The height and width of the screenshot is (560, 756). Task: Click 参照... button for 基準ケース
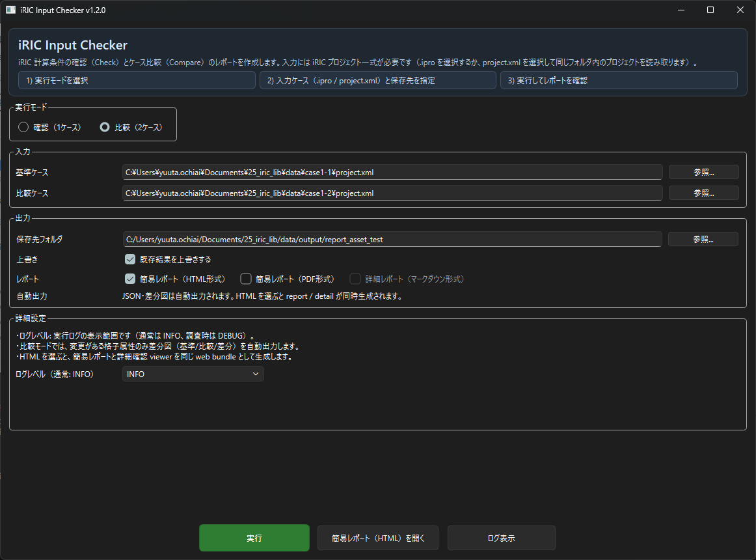click(703, 173)
